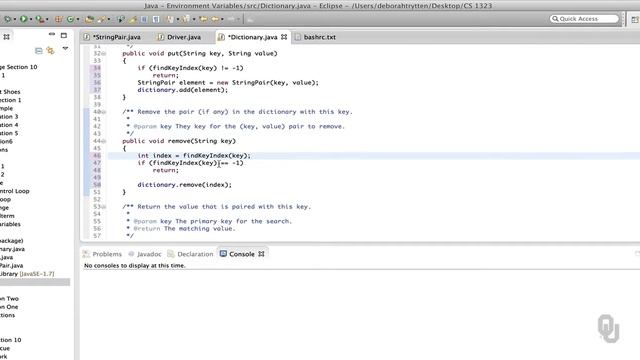Click code line 'int index = findKeyIndex(key);'
The image size is (640, 360).
(194, 156)
